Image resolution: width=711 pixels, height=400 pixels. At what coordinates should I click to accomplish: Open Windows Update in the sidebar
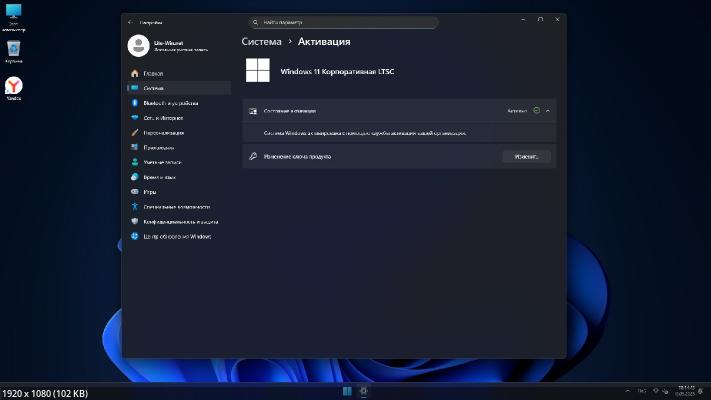pos(176,237)
